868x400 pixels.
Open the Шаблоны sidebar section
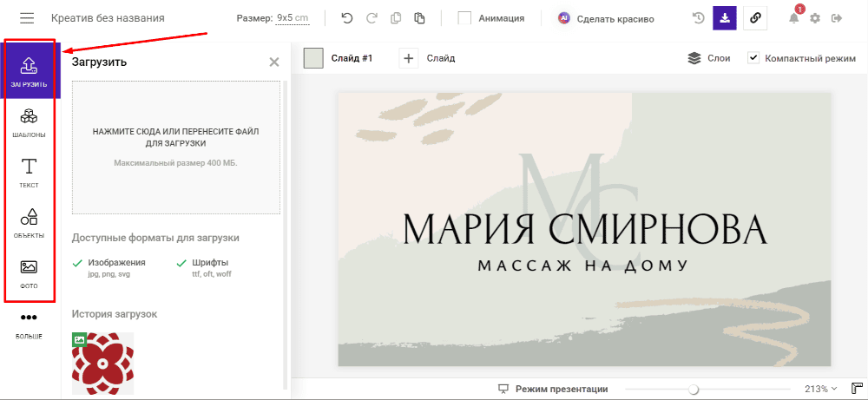point(29,123)
